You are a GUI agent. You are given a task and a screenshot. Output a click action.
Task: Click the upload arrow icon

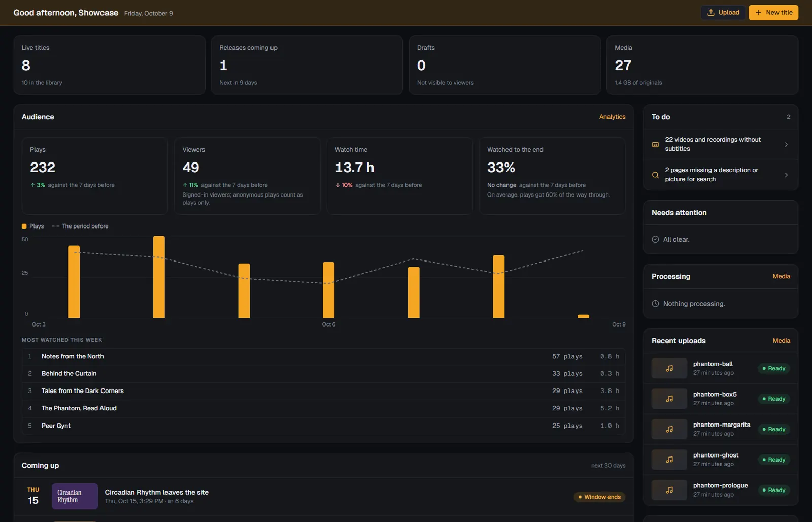710,13
